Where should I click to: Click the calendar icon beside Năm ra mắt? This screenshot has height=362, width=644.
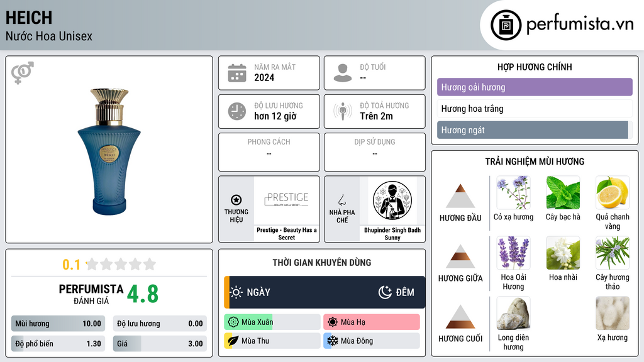point(237,73)
